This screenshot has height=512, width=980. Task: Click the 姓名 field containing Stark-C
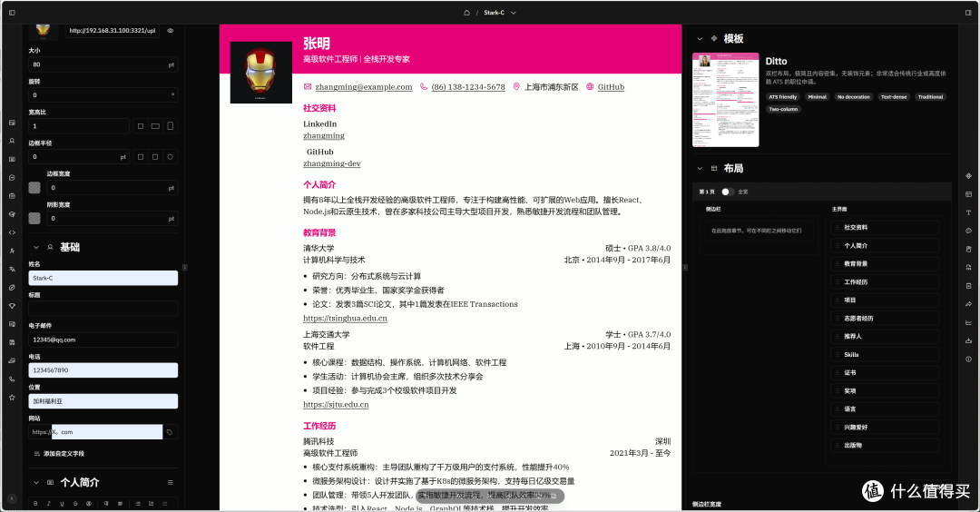(x=103, y=278)
